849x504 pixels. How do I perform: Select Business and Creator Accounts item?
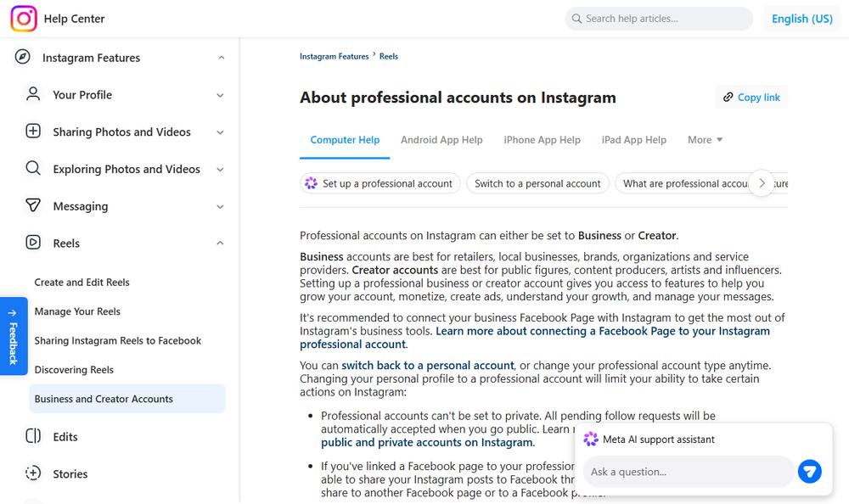click(127, 399)
